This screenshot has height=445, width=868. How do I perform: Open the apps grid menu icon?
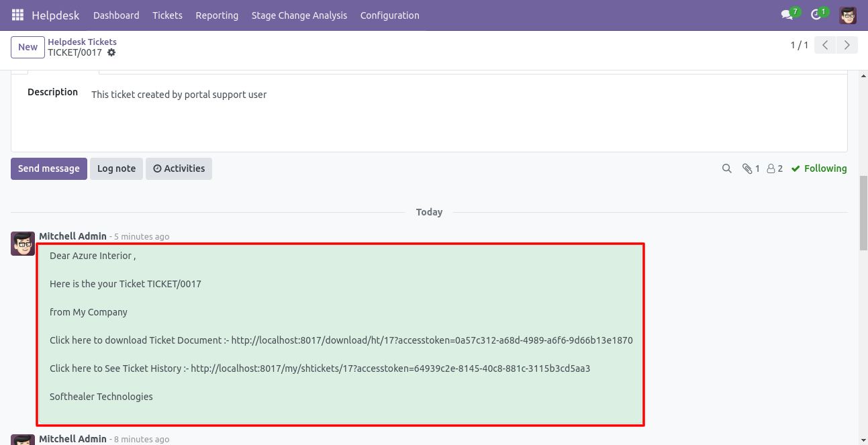18,15
